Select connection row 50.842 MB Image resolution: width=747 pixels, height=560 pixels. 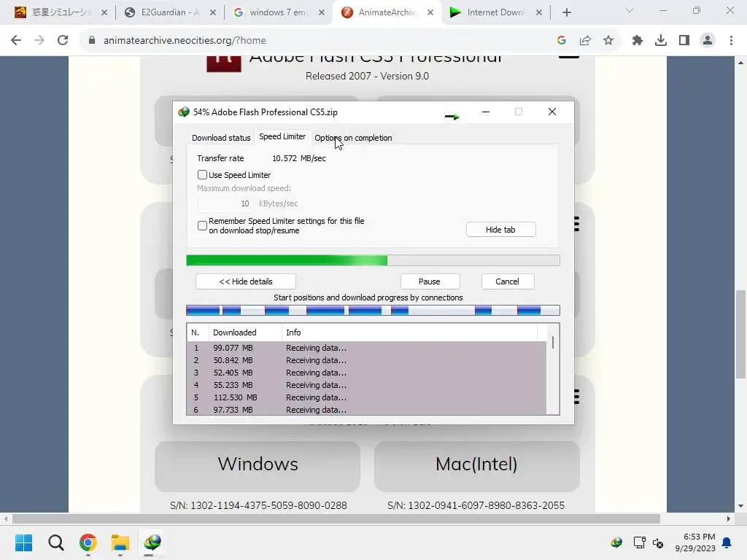click(366, 360)
